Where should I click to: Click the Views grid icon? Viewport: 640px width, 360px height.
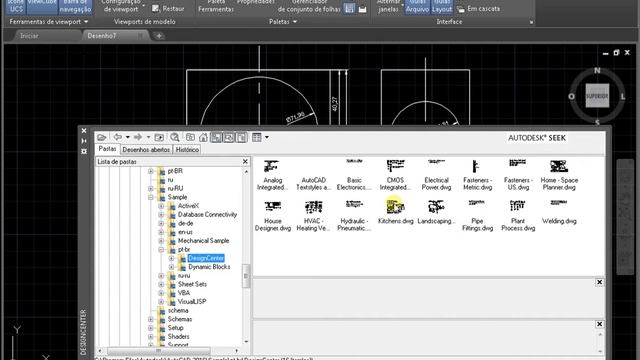[x=257, y=138]
